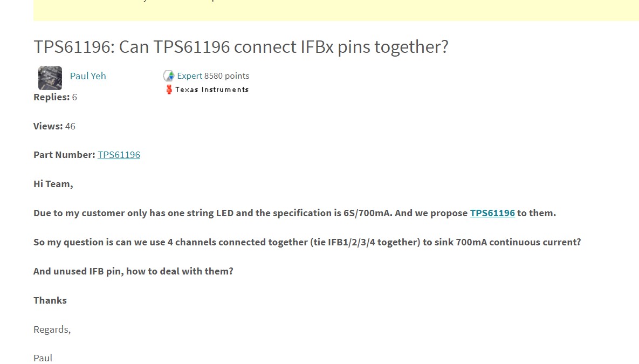Click the bold Thanks line
Screen dimensions: 639x364
(50, 300)
